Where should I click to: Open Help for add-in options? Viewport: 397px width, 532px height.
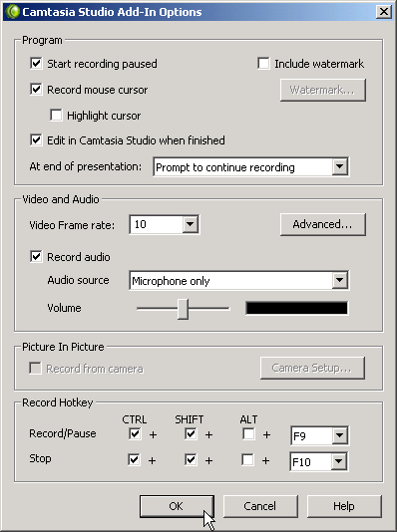click(x=344, y=506)
